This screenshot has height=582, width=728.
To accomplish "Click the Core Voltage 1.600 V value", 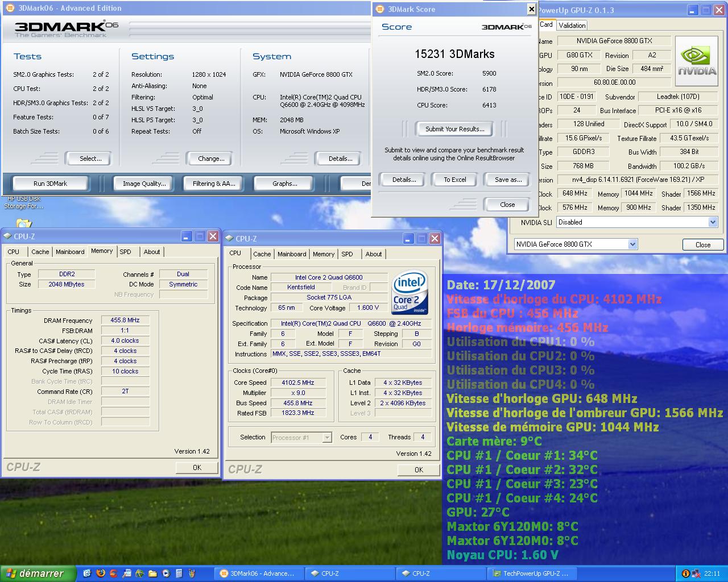I will point(368,307).
